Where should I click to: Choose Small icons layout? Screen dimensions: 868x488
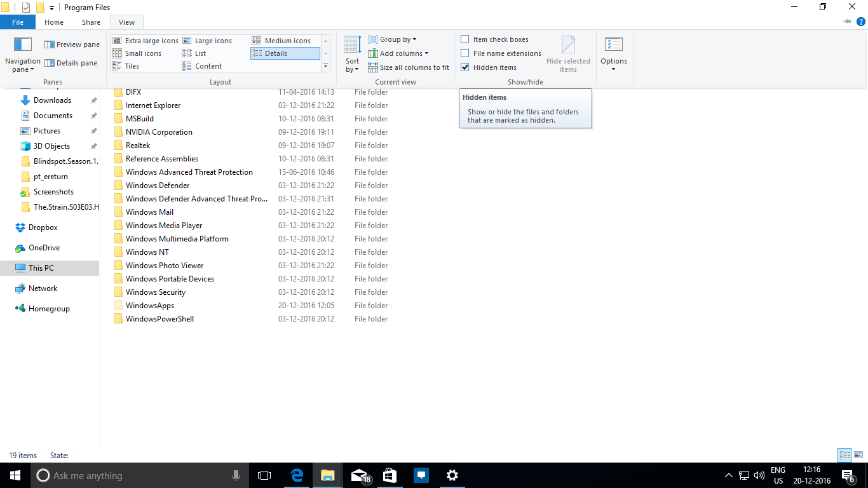[137, 53]
